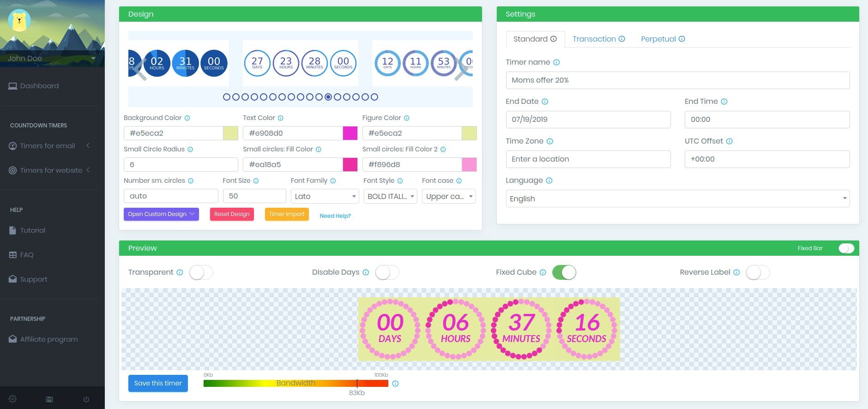Click the info icon beside Fixed Cube
Image resolution: width=868 pixels, height=409 pixels.
543,272
